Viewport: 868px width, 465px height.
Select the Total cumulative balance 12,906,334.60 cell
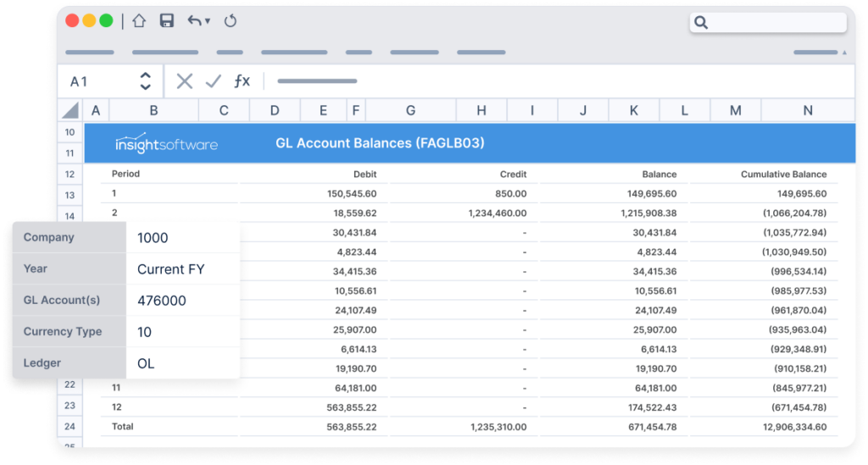[783, 427]
